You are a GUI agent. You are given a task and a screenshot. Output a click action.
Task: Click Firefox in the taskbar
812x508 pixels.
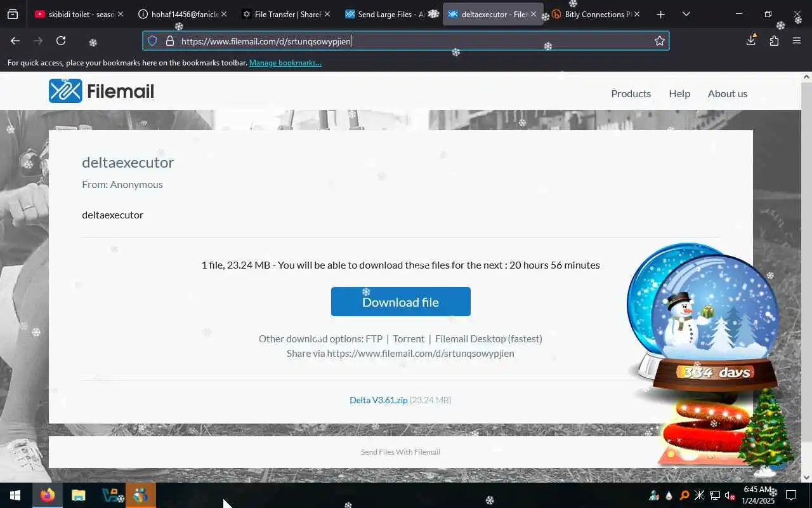click(47, 495)
